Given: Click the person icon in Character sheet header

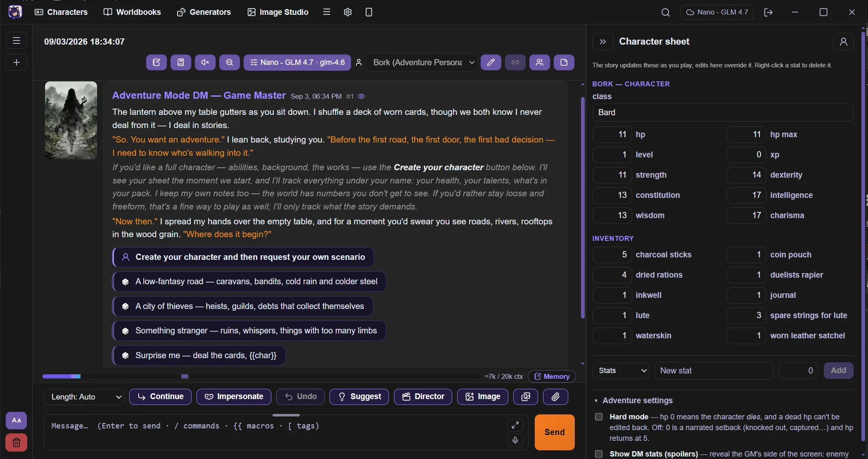Looking at the screenshot, I should coord(844,42).
